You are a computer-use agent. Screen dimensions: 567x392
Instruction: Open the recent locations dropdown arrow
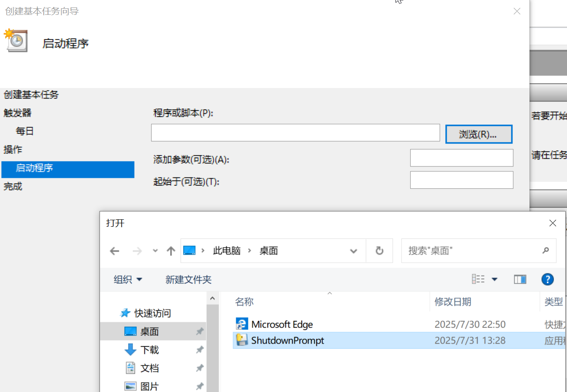[x=155, y=251]
